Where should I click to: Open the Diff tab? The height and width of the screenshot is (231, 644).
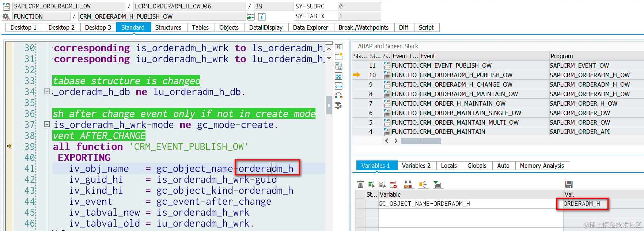click(404, 27)
